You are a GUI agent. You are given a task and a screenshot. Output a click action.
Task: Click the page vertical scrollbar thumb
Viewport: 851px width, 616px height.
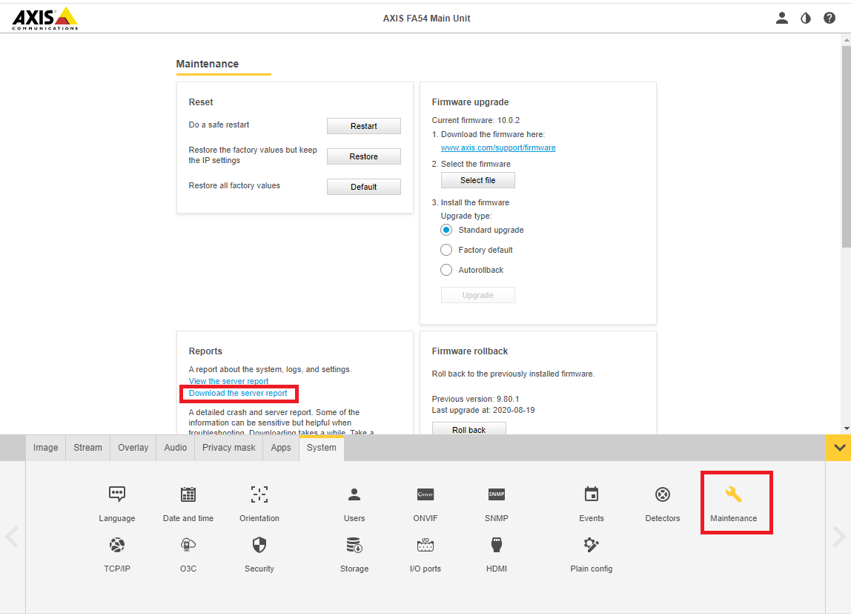point(846,147)
